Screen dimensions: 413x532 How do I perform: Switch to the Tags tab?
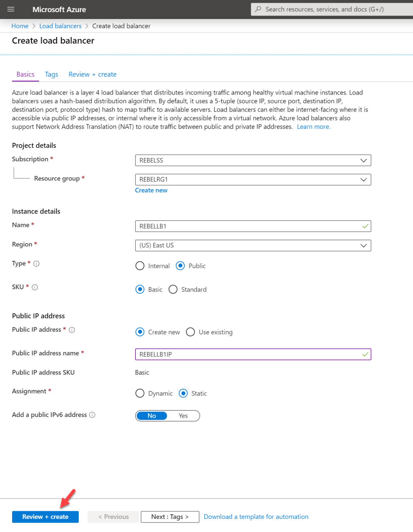[x=51, y=74]
